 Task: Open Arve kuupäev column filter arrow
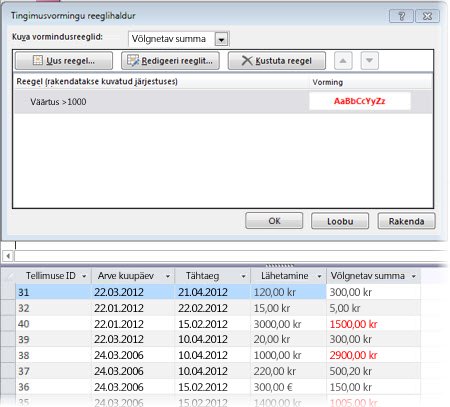(168, 276)
